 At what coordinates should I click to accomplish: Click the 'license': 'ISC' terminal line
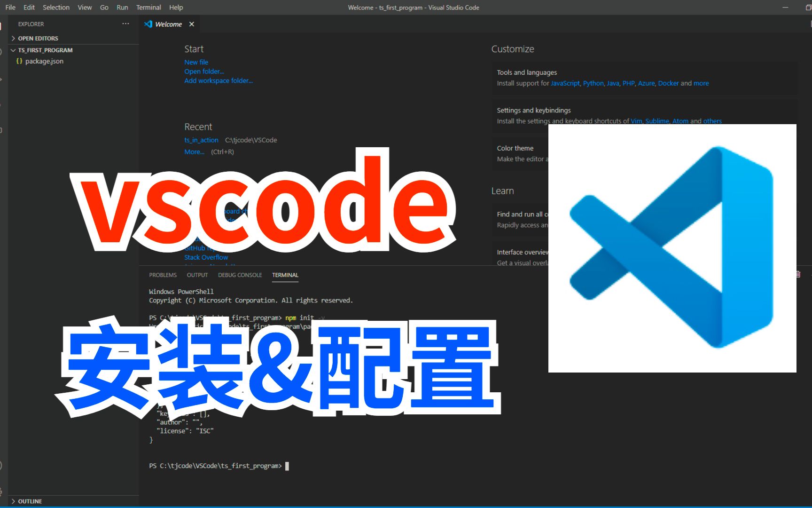[x=185, y=431]
